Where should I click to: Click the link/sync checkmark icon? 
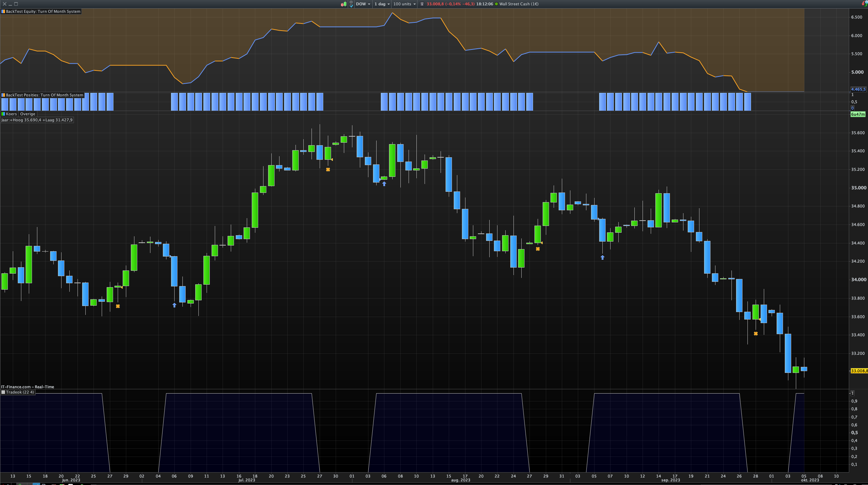coord(351,4)
